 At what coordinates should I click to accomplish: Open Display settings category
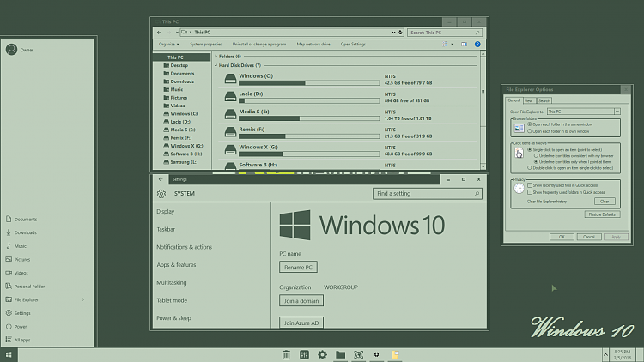[x=166, y=212]
